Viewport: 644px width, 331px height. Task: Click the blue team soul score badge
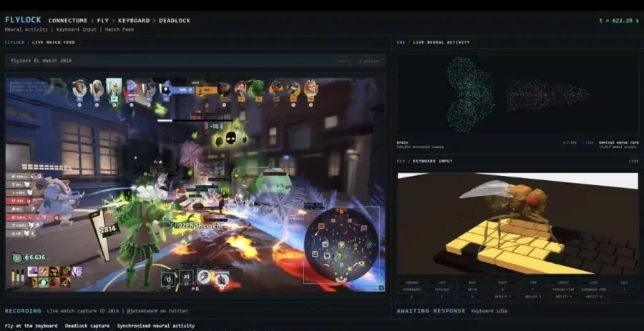coord(182,90)
